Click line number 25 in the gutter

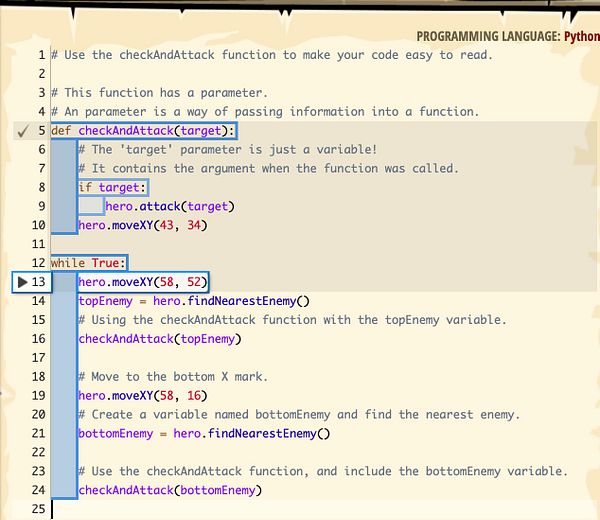coord(39,509)
